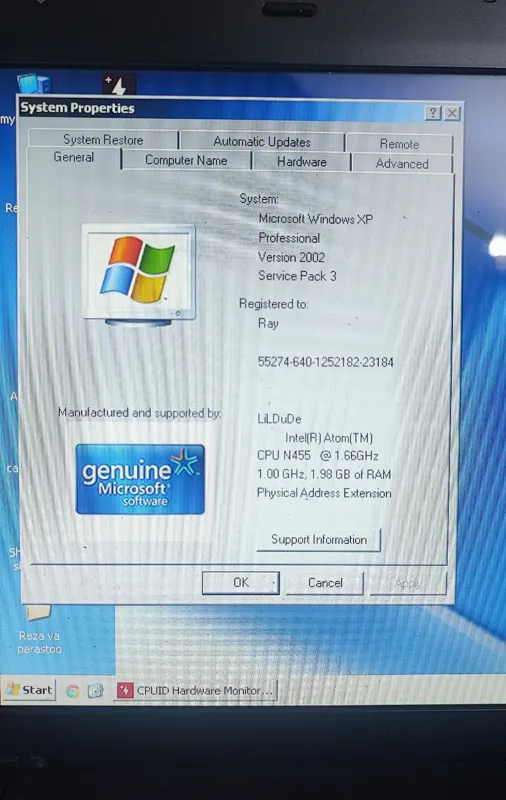Switch to the Advanced tab
The height and width of the screenshot is (800, 506).
(402, 163)
